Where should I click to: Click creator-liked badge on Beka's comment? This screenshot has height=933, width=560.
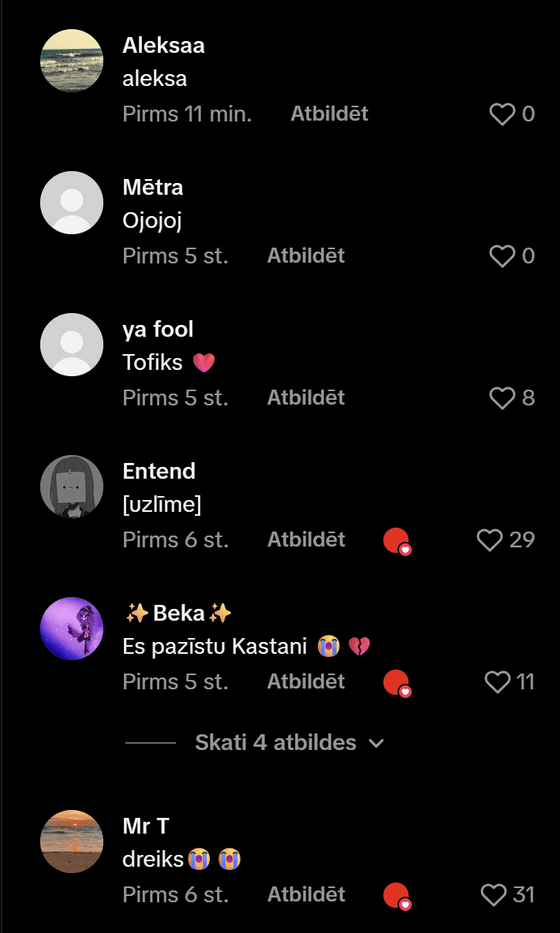pos(397,683)
